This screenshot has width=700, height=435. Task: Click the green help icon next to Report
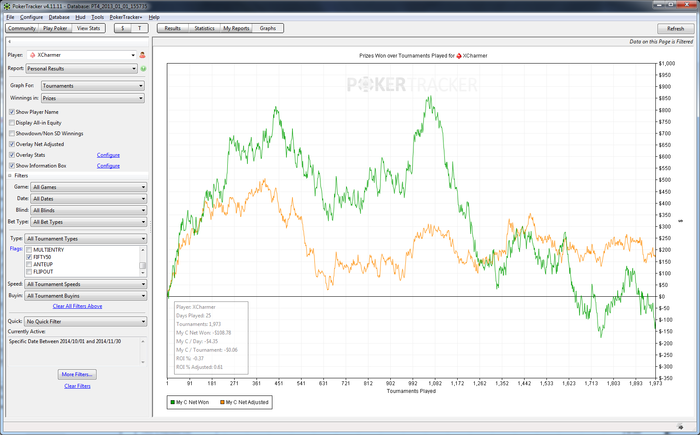(143, 69)
